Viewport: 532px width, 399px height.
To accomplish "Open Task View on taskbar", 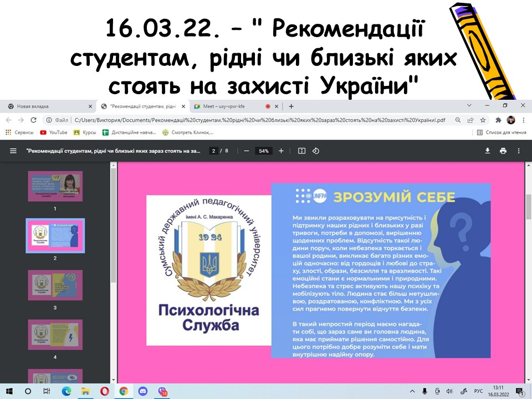I will [47, 391].
